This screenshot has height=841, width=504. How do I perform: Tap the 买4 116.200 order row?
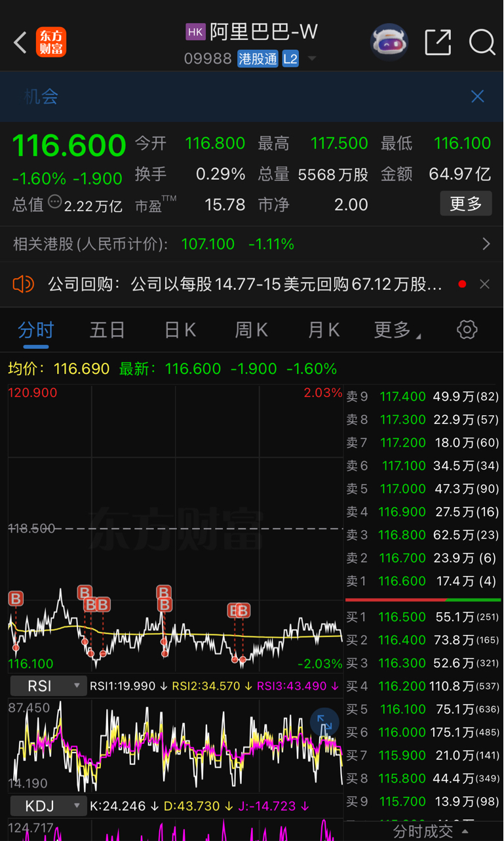click(x=423, y=686)
